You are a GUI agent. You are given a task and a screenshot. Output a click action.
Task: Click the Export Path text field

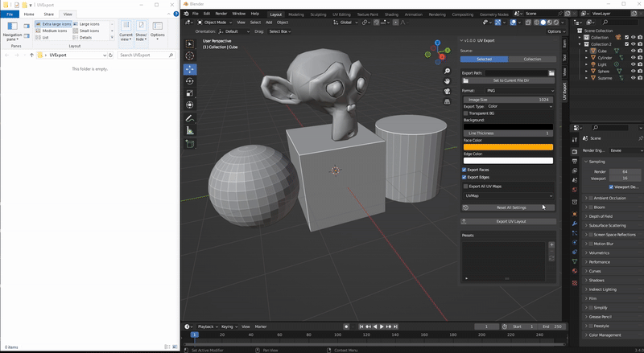point(516,73)
